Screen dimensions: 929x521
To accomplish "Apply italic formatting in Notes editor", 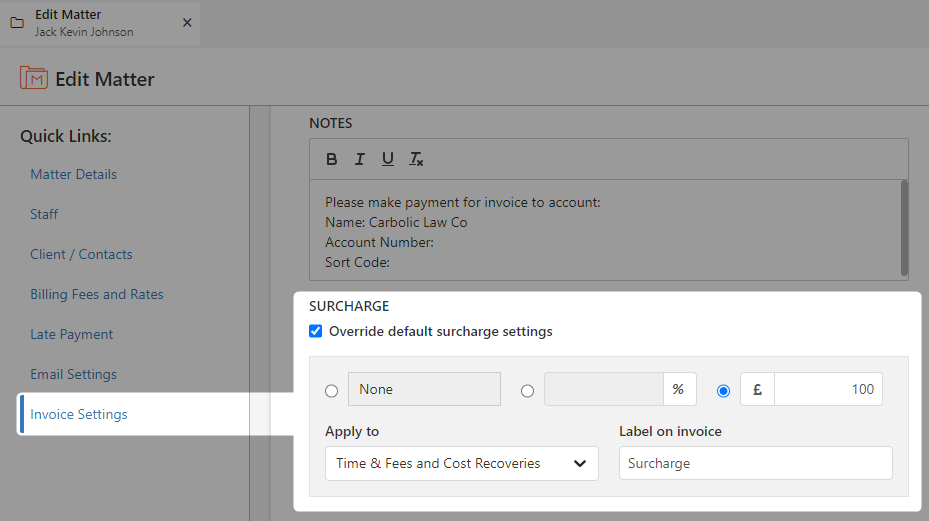I will tap(359, 159).
